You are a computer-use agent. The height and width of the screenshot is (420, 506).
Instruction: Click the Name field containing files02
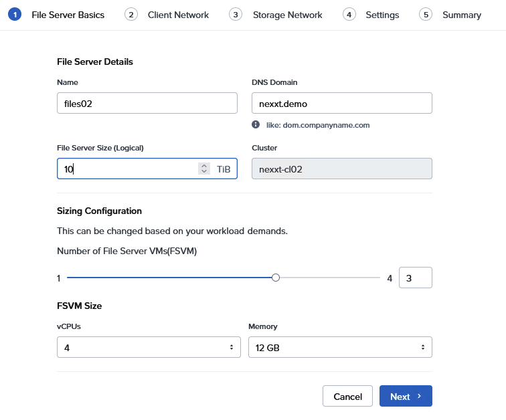tap(147, 103)
